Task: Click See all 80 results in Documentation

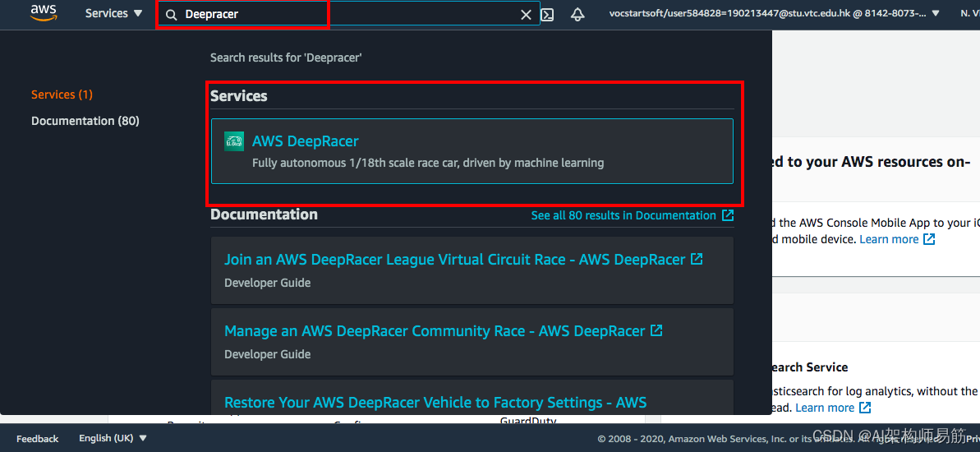Action: 623,215
